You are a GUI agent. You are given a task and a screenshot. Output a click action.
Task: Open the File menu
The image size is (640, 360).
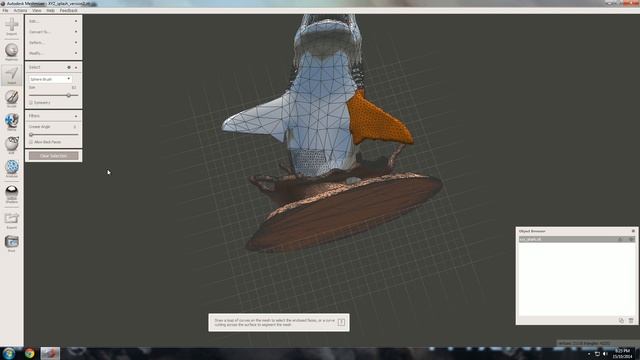tap(5, 11)
